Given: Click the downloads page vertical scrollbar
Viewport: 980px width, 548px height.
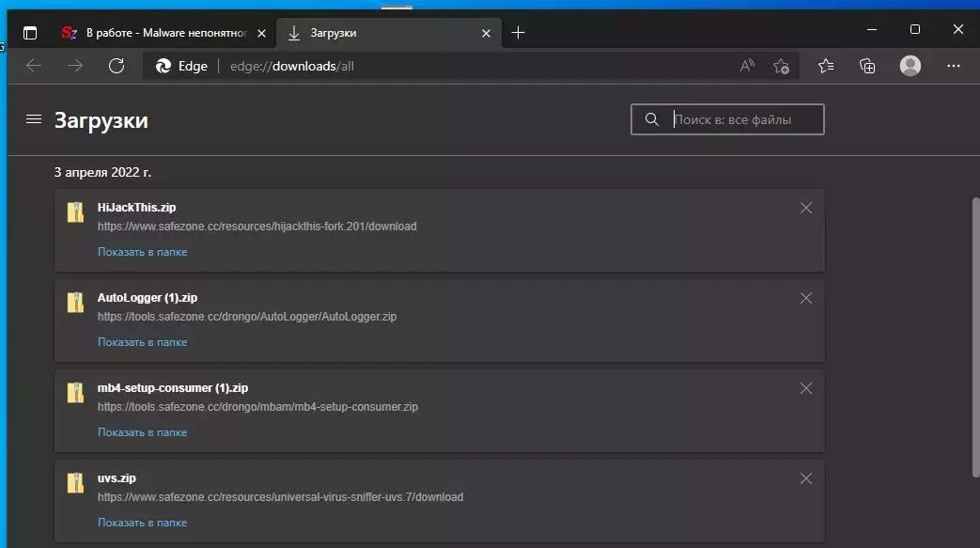Looking at the screenshot, I should [x=975, y=337].
